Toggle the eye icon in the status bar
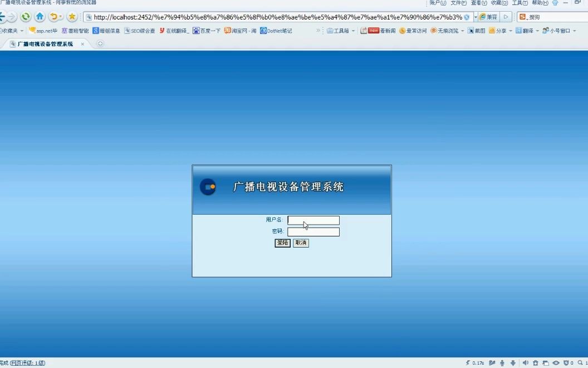This screenshot has width=588, height=368. (556, 363)
